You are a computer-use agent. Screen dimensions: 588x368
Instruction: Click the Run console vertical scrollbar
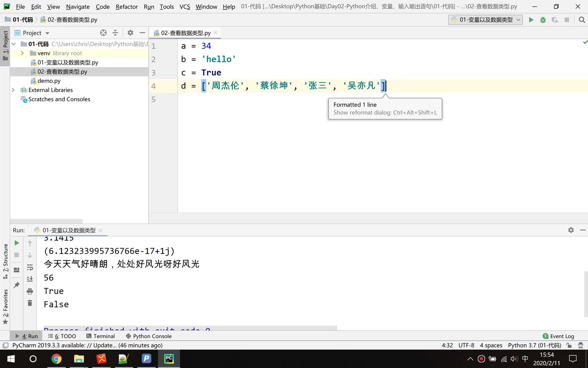click(x=586, y=294)
